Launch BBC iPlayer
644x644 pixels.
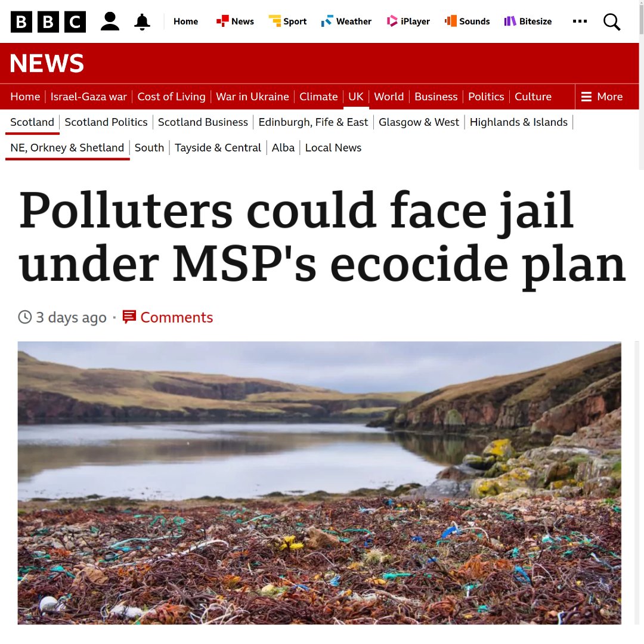coord(408,21)
